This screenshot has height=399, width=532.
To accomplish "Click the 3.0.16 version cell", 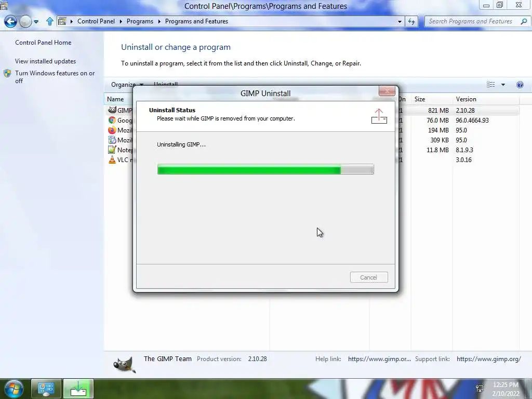I will [463, 160].
